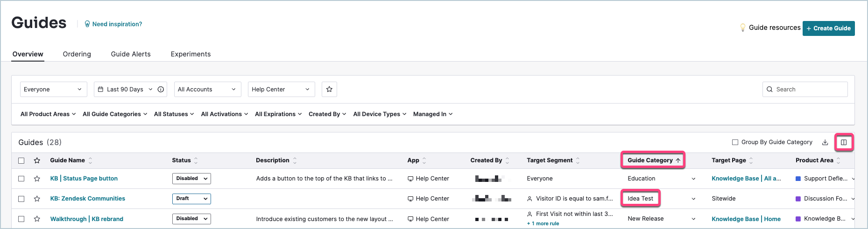Expand All Activations filter
868x229 pixels.
point(225,114)
